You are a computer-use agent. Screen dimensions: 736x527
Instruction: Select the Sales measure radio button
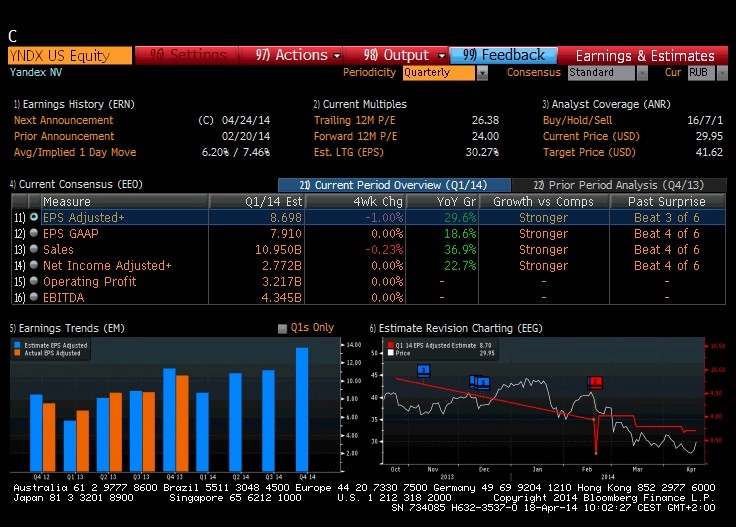point(34,249)
